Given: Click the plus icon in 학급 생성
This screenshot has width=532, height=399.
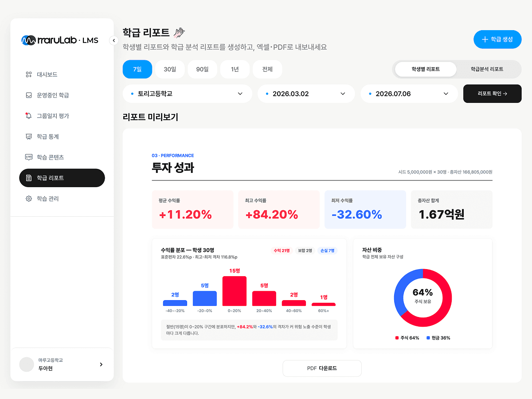Looking at the screenshot, I should pos(485,39).
